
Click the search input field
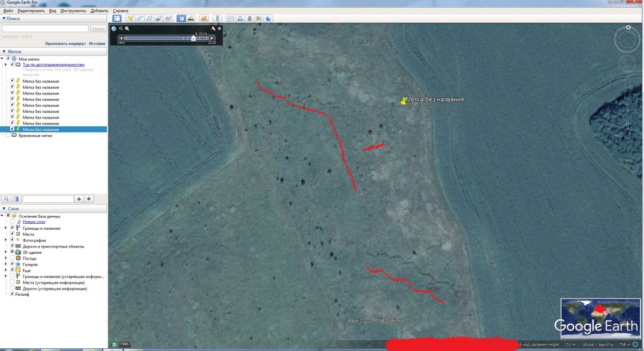45,28
